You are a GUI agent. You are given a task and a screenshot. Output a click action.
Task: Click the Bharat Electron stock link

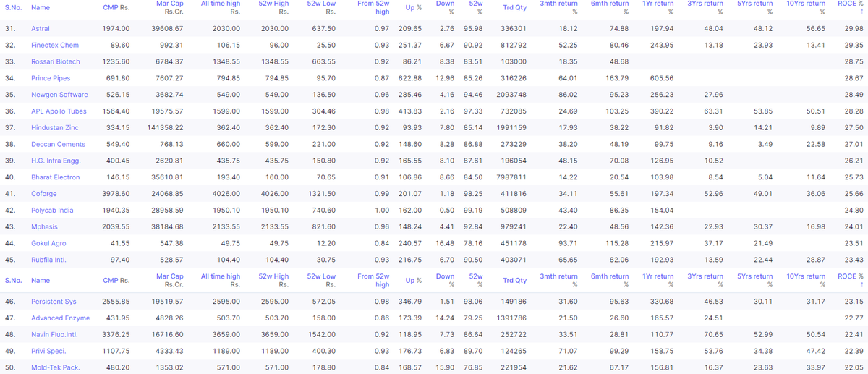click(56, 177)
